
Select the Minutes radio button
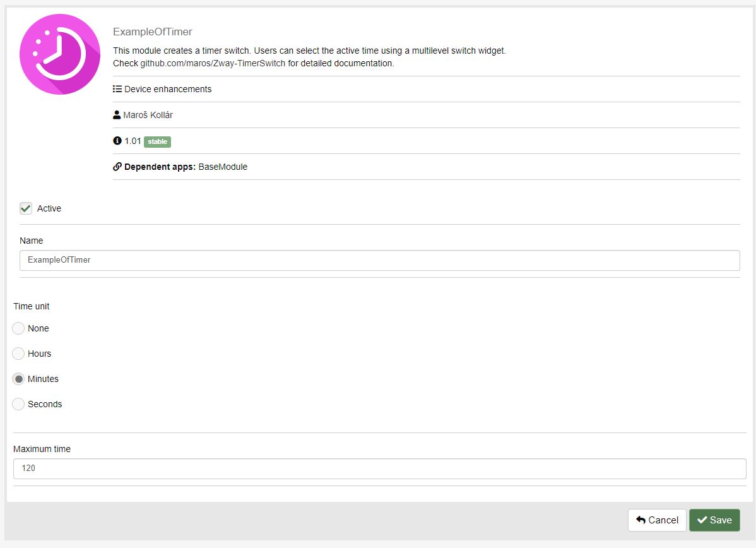(18, 379)
